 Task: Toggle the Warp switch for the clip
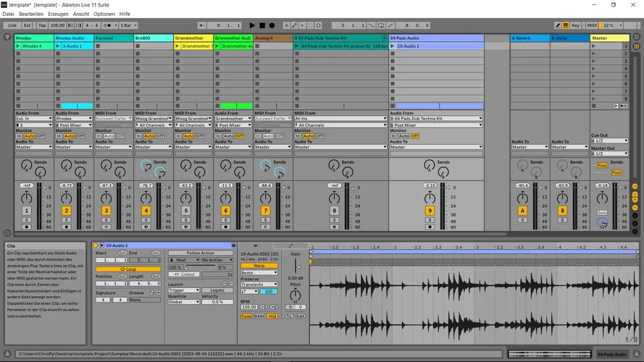pyautogui.click(x=259, y=266)
